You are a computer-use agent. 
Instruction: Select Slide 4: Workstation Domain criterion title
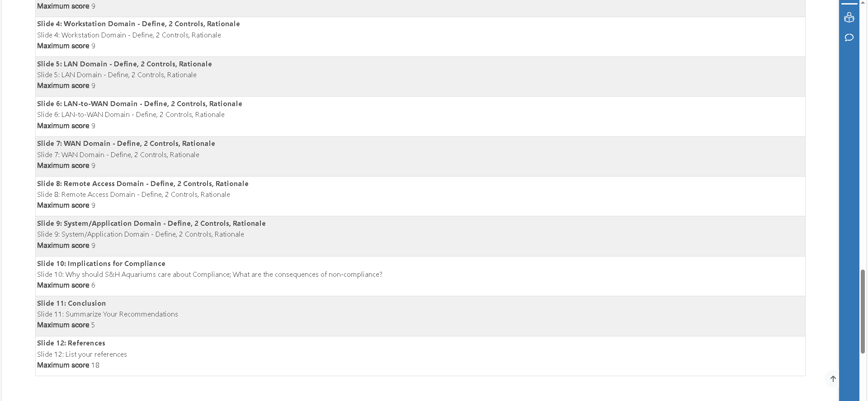(x=138, y=24)
